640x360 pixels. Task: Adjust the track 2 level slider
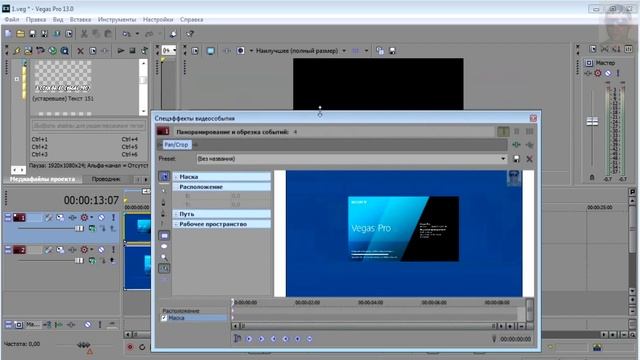(x=79, y=260)
